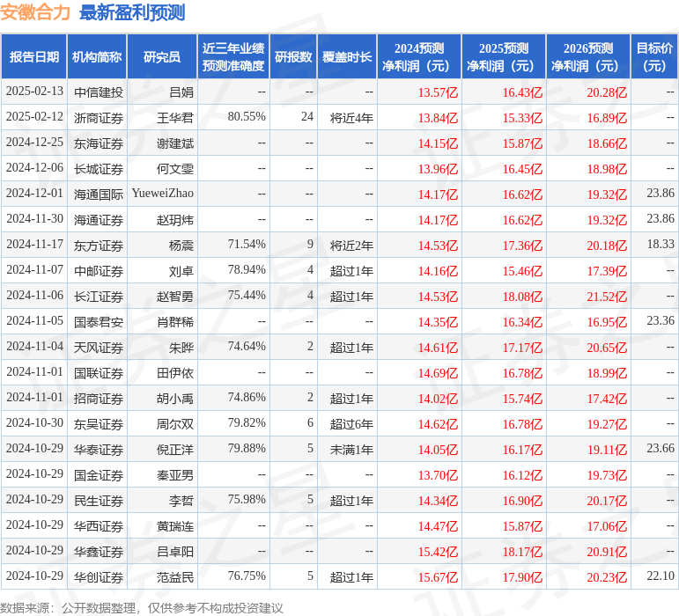Select the 华创证券 institution cell
The width and height of the screenshot is (679, 616).
pos(99,577)
